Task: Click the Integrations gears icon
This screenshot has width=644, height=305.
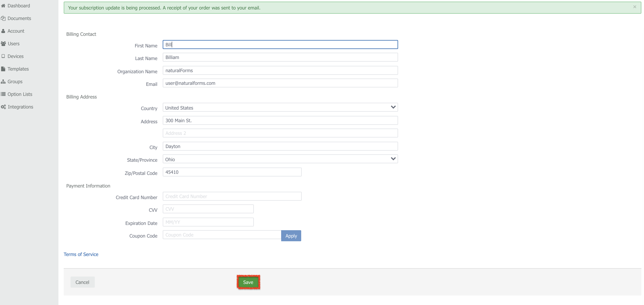Action: click(x=3, y=107)
